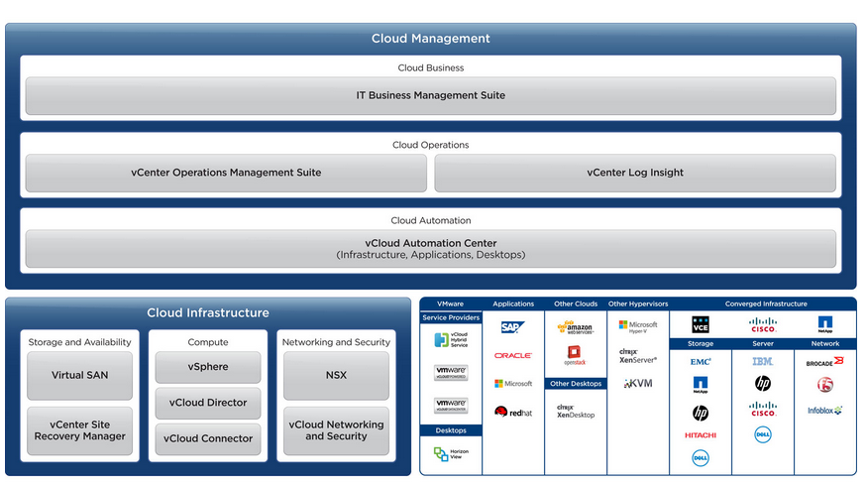This screenshot has width=868, height=486.
Task: Click the Hitachi logo
Action: pyautogui.click(x=701, y=435)
